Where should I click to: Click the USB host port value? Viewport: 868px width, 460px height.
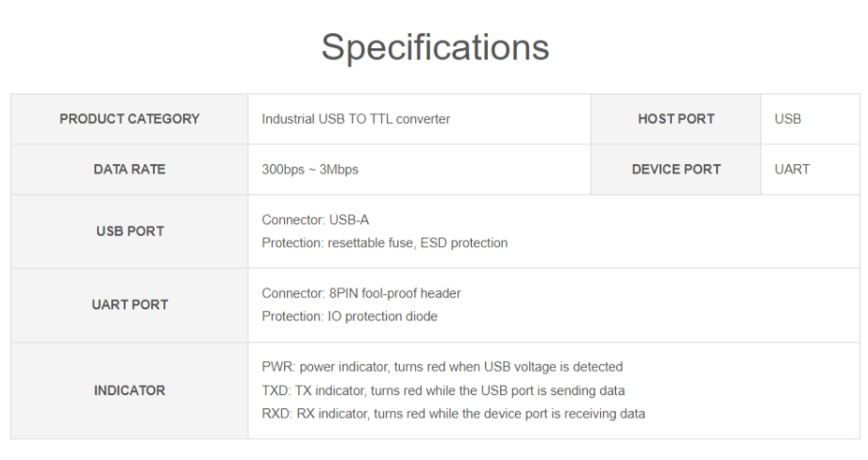[x=788, y=119]
